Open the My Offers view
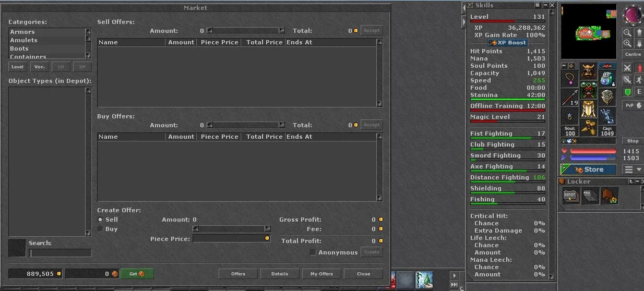This screenshot has height=291, width=644. pyautogui.click(x=322, y=274)
